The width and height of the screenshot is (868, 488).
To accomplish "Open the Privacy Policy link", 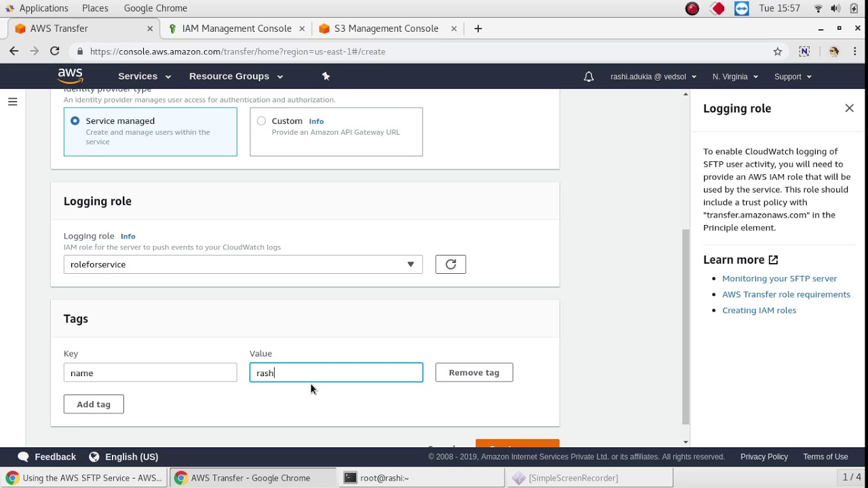I will click(x=764, y=457).
